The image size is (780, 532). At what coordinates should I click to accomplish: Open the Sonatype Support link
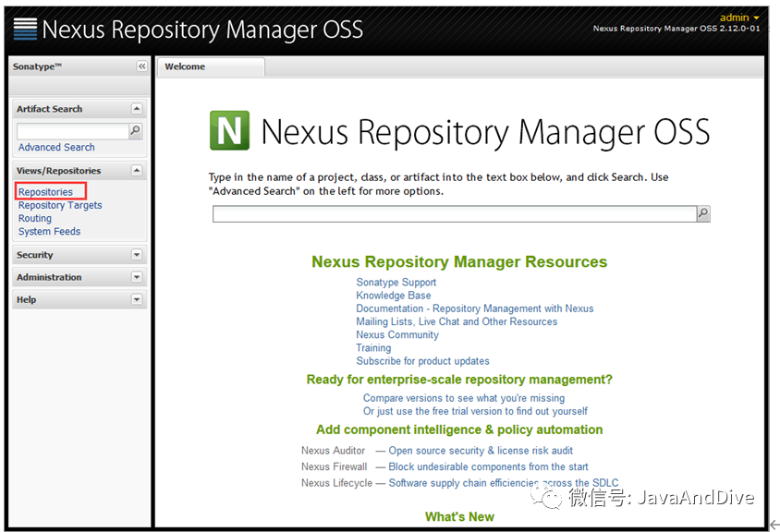pos(396,283)
